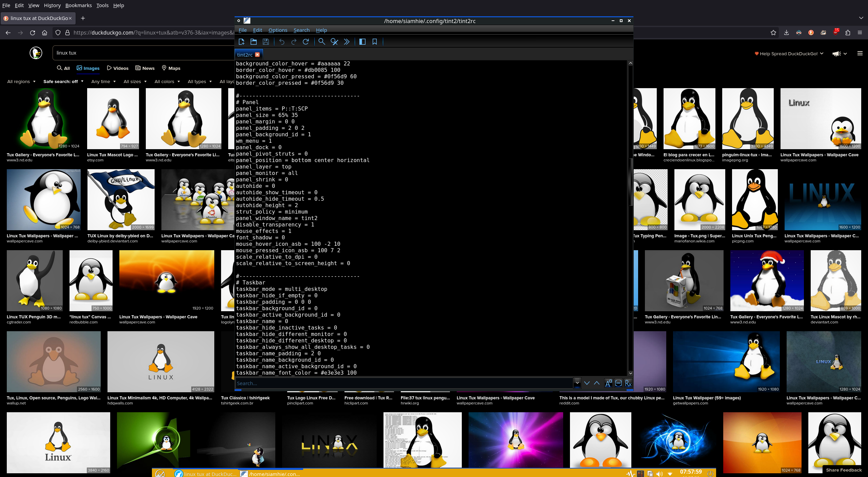Open Find with the magnifier toolbar icon

pyautogui.click(x=322, y=42)
